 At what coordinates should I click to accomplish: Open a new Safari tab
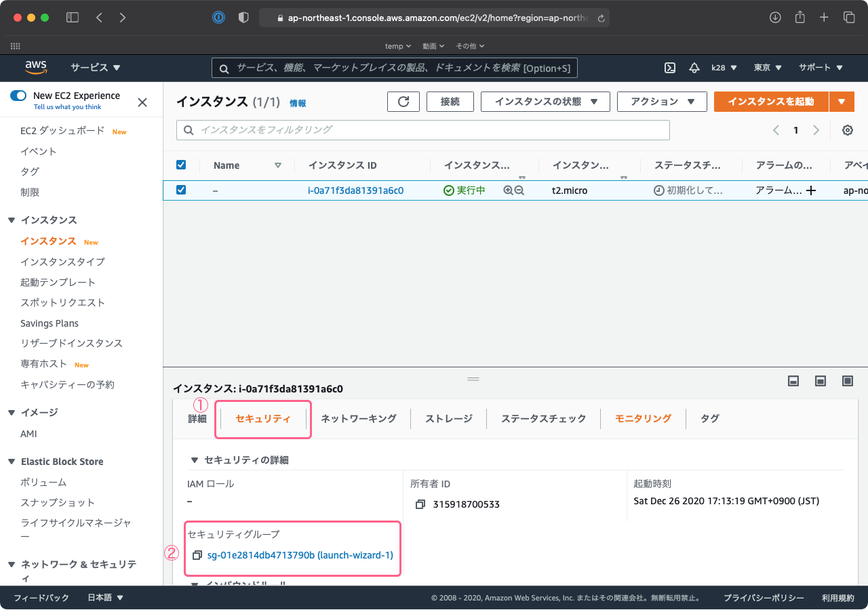(x=824, y=18)
